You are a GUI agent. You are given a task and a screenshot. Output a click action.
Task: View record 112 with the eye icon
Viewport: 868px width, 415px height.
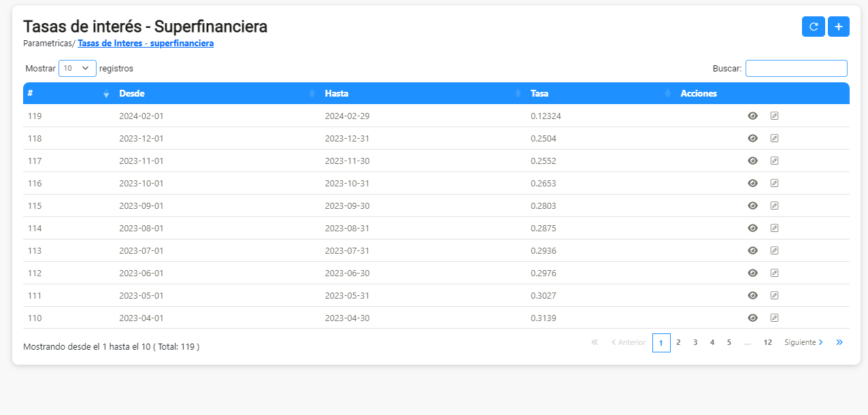click(752, 273)
